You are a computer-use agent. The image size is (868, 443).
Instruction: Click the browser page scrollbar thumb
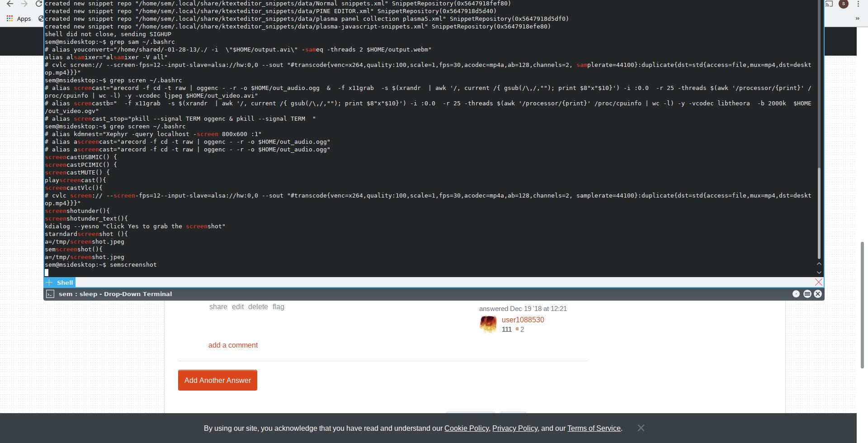pos(862,305)
